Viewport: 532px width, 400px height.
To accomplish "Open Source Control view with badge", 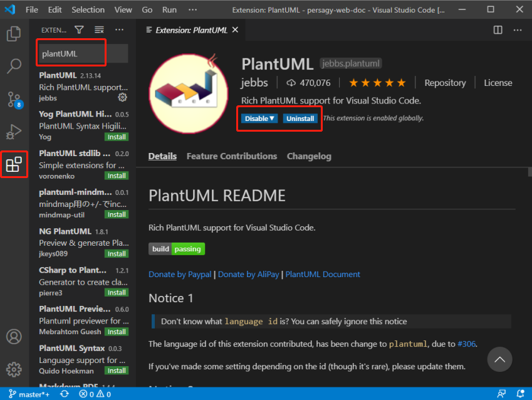I will (x=14, y=99).
